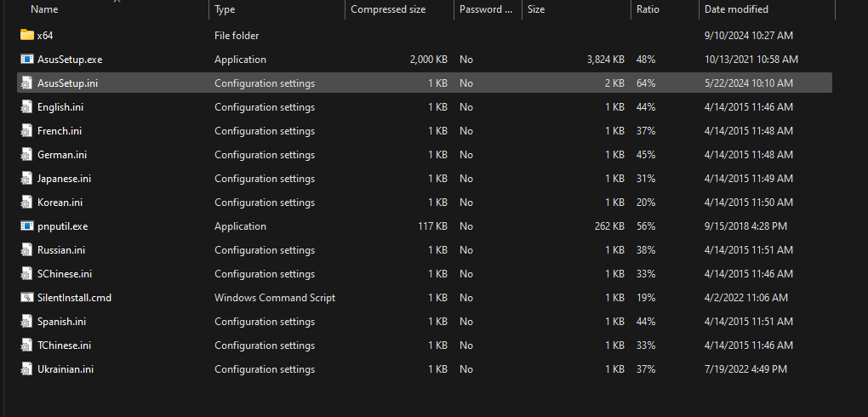This screenshot has height=417, width=868.
Task: Select the Japanese.ini file name
Action: [x=64, y=179]
